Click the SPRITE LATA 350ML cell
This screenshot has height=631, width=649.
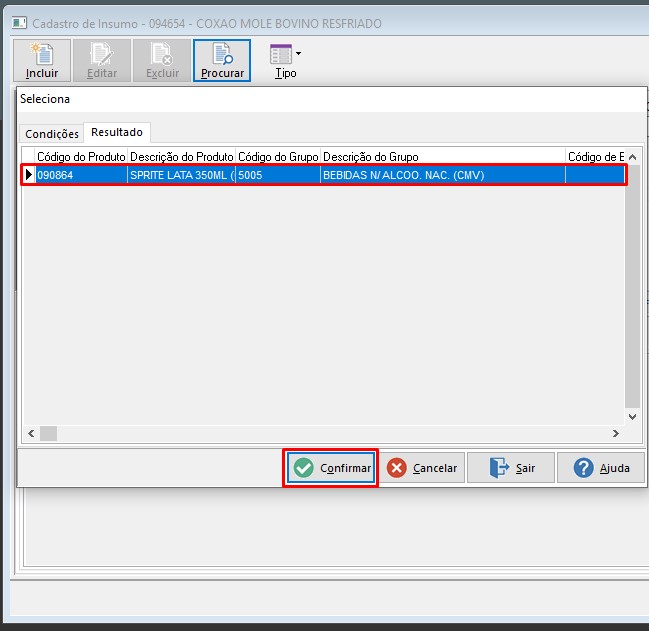click(x=182, y=175)
